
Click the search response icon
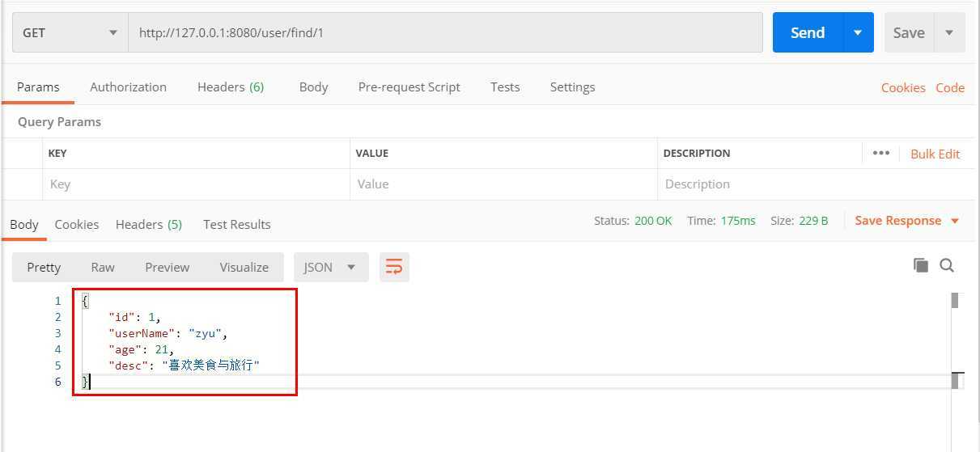(947, 265)
